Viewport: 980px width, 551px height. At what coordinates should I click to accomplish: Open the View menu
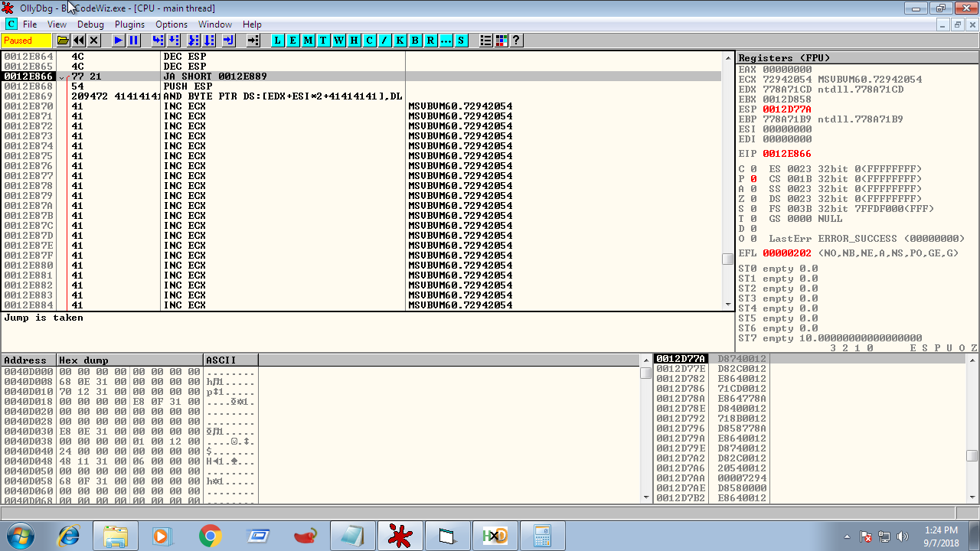tap(57, 24)
